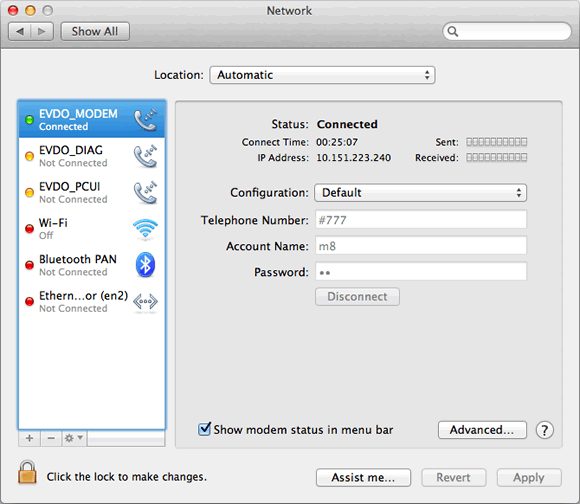Click the yellow status dot for EVDO_DIAG
This screenshot has width=580, height=504.
pos(29,156)
